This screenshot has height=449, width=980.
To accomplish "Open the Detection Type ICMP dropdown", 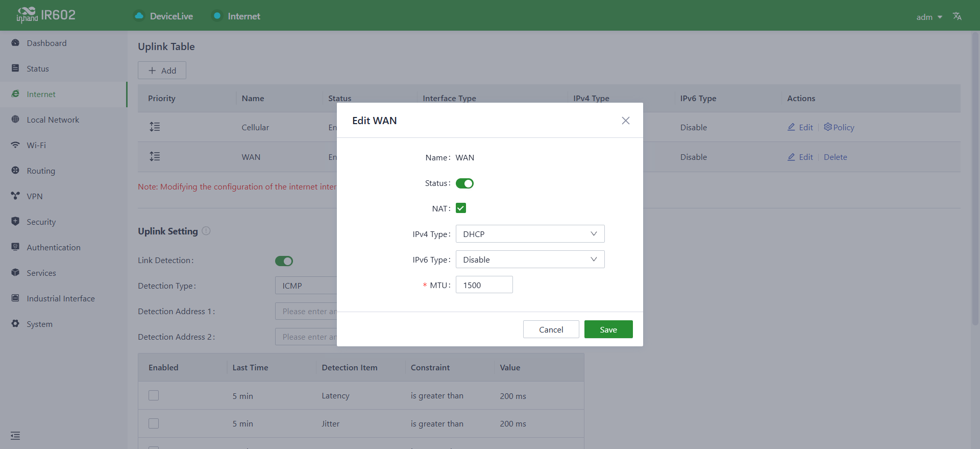I will click(x=306, y=286).
